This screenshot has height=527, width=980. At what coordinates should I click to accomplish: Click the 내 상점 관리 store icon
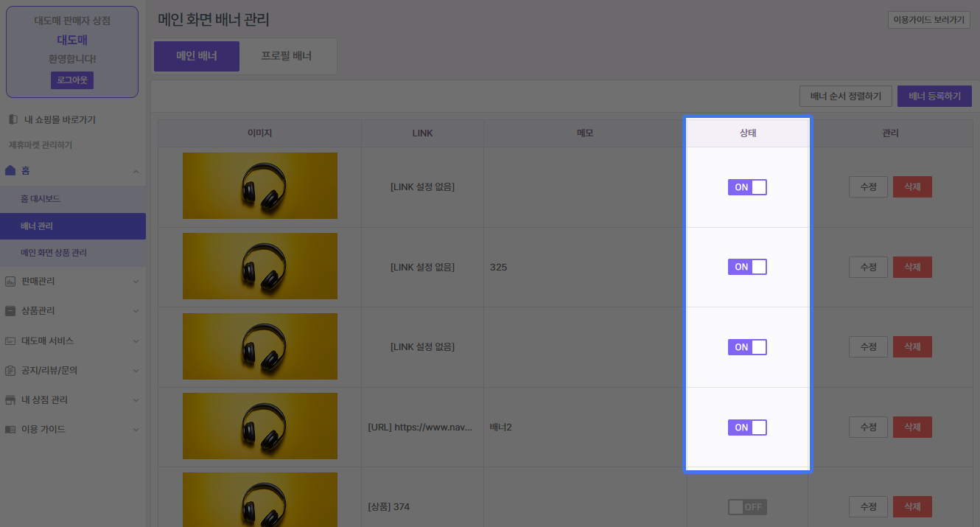tap(10, 400)
